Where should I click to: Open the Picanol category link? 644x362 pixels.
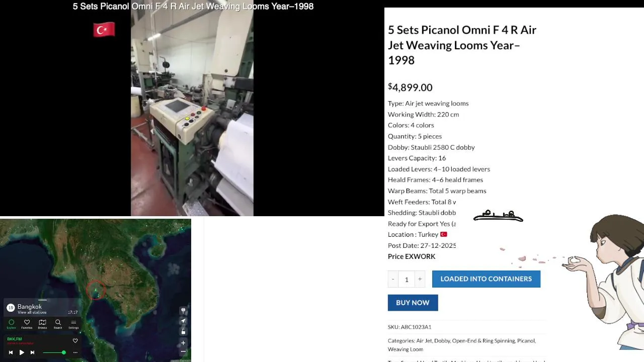coord(526,341)
